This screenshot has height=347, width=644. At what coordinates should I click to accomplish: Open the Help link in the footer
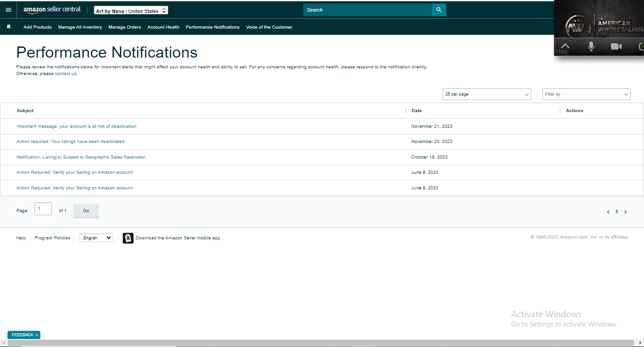click(x=21, y=238)
